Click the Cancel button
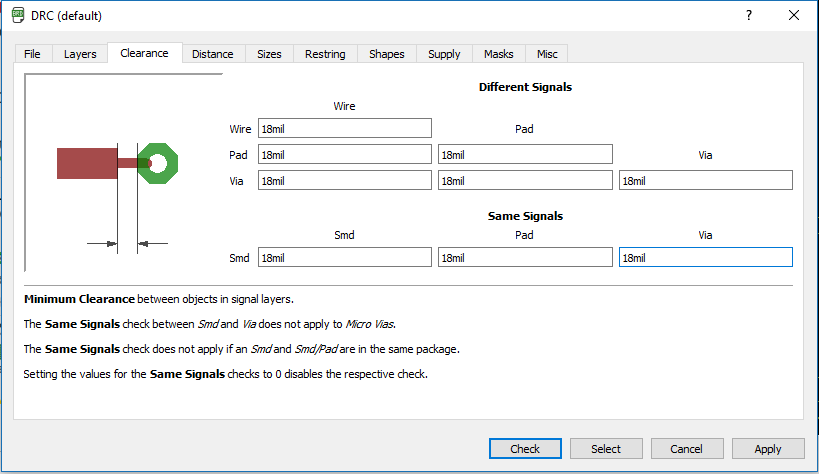 686,449
